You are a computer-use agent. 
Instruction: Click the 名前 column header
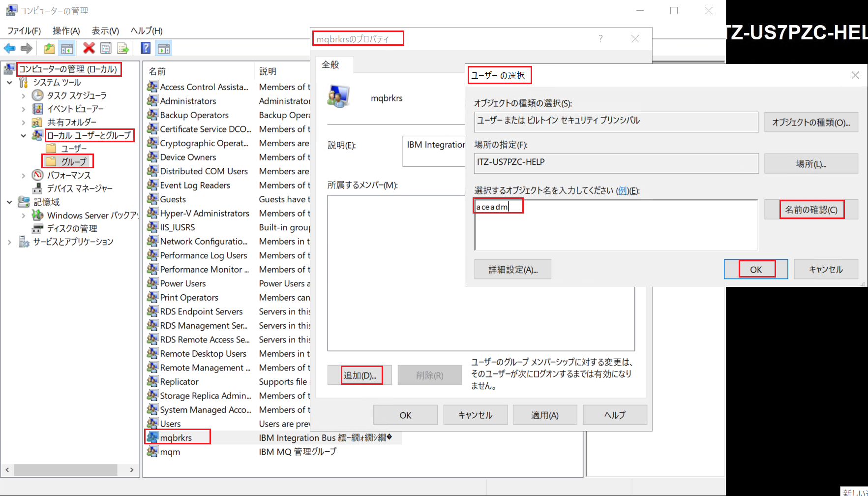(199, 71)
